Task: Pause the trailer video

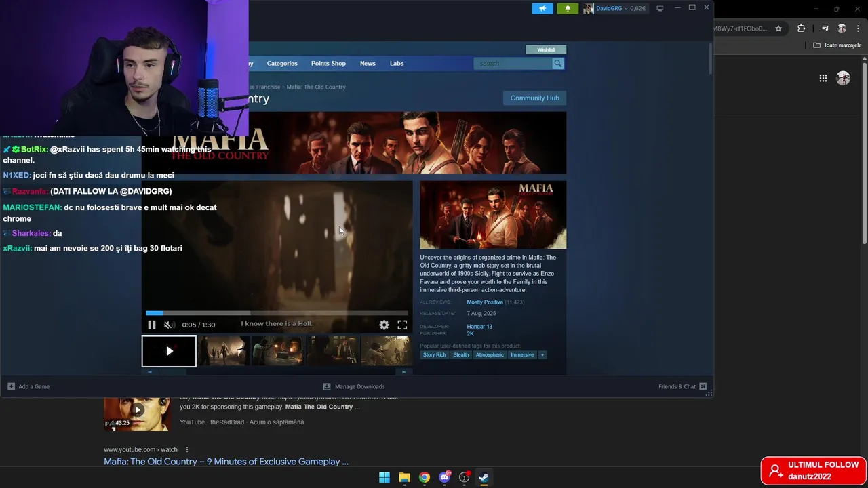Action: [152, 325]
